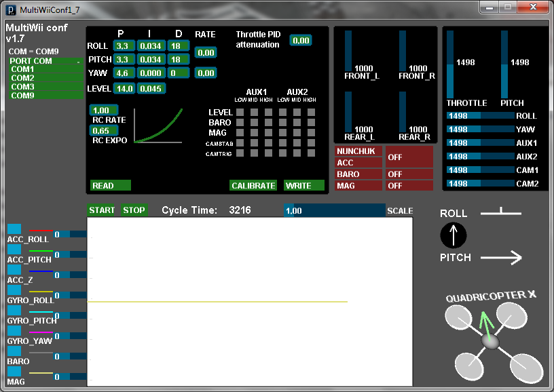Click the RC EXPO value 0.65
Viewport: 554px width, 392px height.
point(104,130)
